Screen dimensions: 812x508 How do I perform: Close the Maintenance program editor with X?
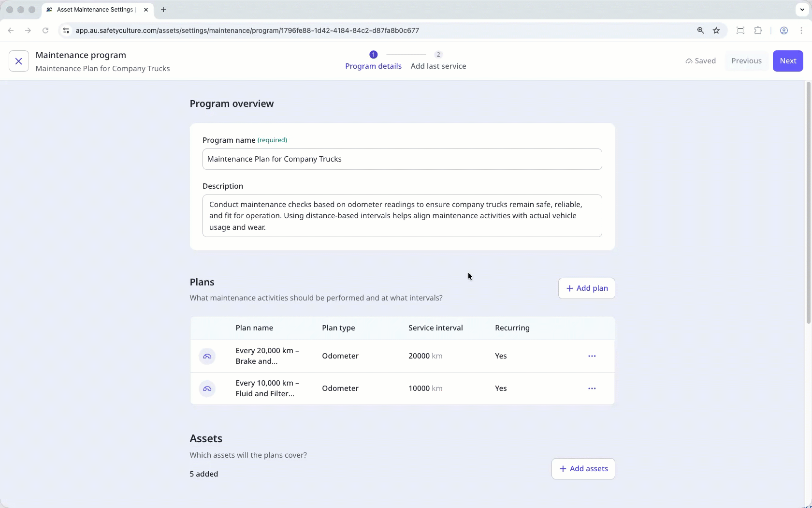[18, 61]
